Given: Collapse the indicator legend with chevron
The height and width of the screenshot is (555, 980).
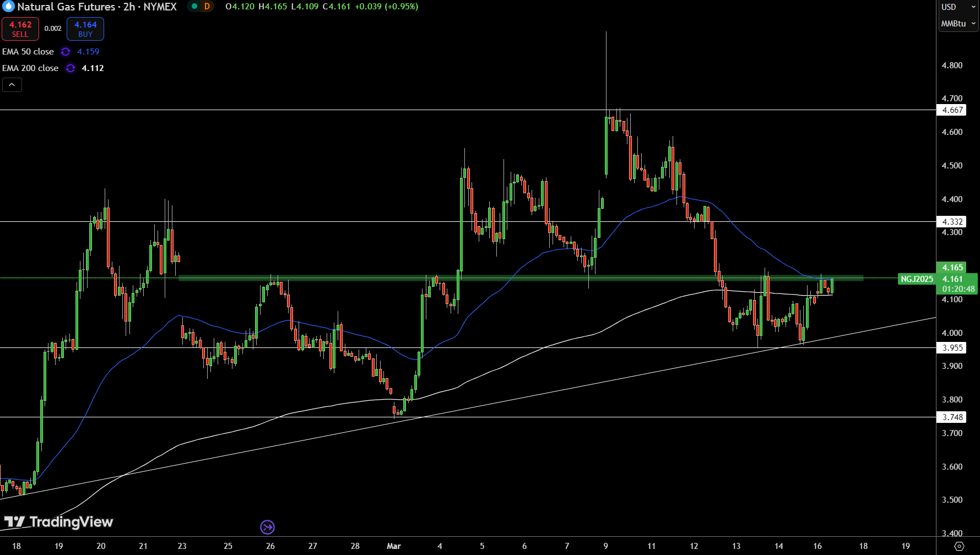Looking at the screenshot, I should point(12,85).
